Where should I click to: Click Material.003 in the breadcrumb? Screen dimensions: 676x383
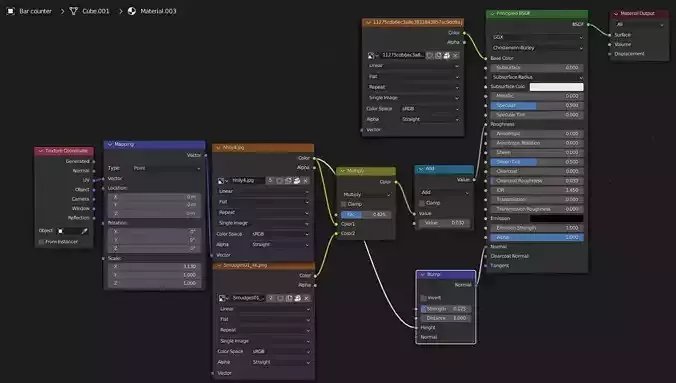(158, 11)
